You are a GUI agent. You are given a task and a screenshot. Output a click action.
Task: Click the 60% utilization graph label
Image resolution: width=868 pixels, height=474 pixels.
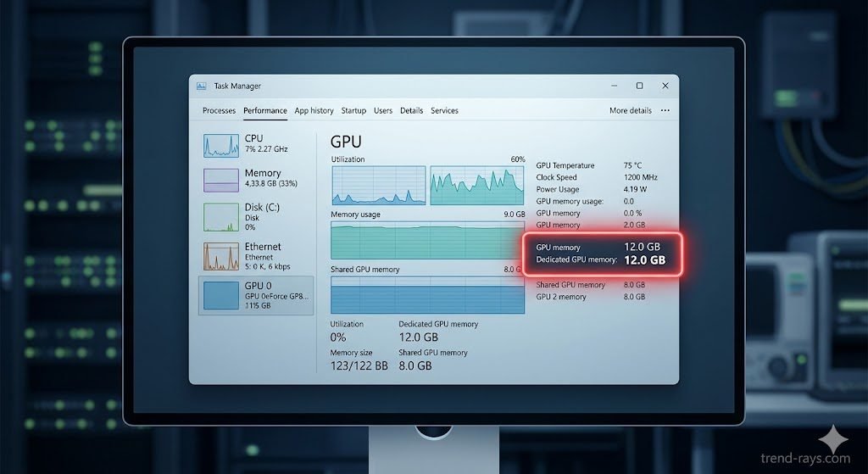click(x=518, y=159)
